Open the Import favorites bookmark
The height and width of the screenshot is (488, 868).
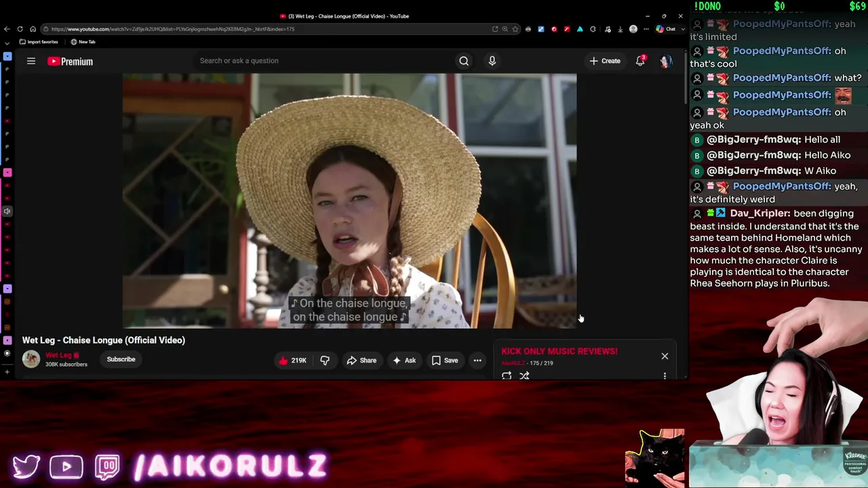tap(39, 42)
